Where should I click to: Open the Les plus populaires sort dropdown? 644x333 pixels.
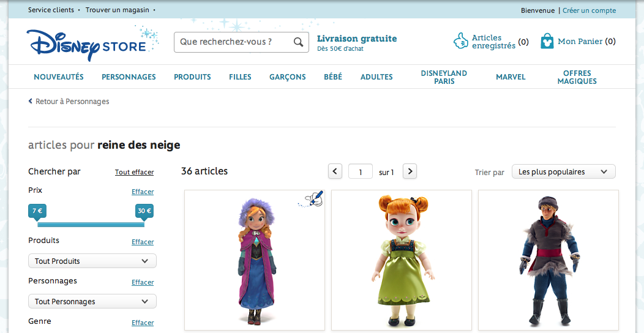563,172
